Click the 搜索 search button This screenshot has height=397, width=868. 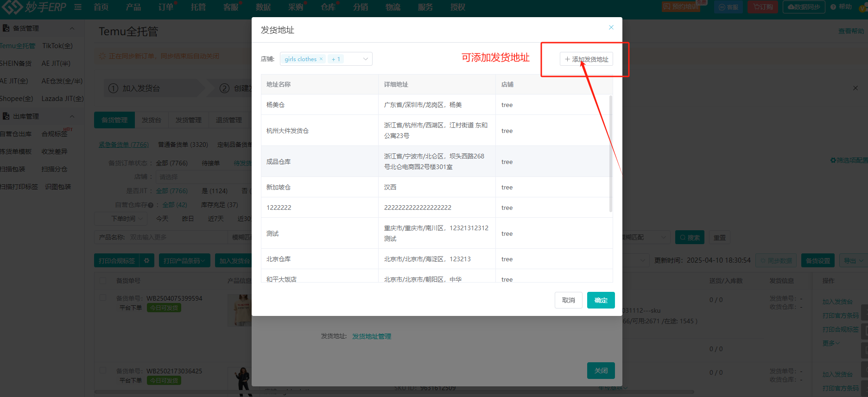pos(690,237)
